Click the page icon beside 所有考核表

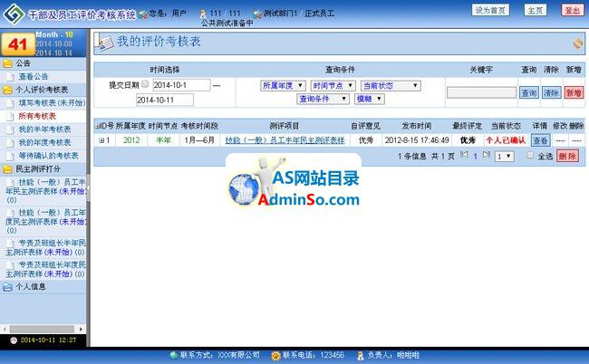(x=11, y=116)
